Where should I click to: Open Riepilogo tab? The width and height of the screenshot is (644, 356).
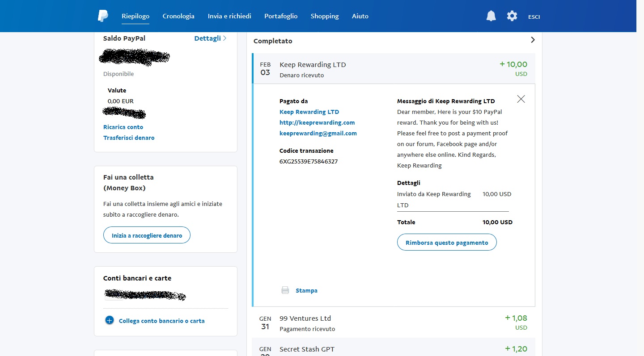tap(136, 16)
